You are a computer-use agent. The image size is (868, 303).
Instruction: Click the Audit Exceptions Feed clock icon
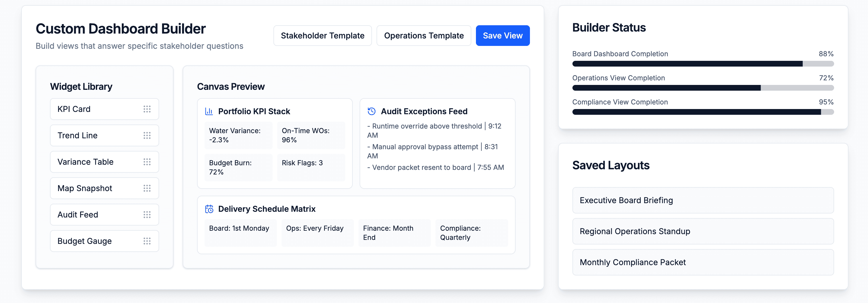point(372,111)
